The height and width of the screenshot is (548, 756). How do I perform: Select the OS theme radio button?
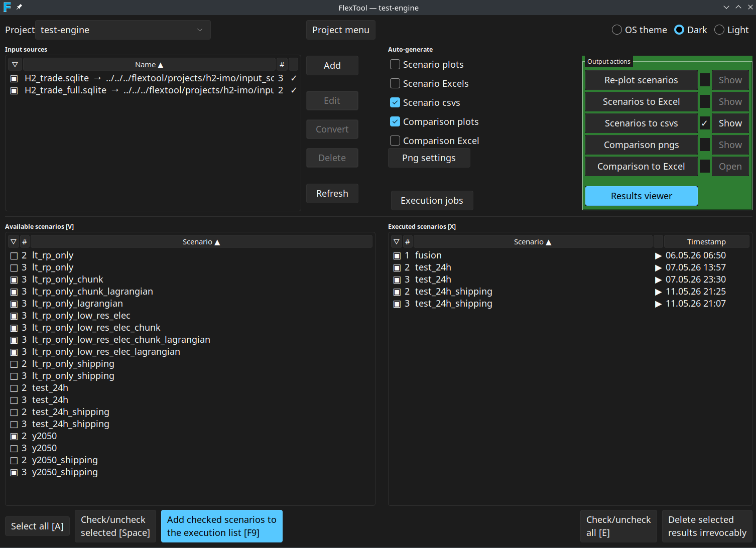click(x=617, y=30)
